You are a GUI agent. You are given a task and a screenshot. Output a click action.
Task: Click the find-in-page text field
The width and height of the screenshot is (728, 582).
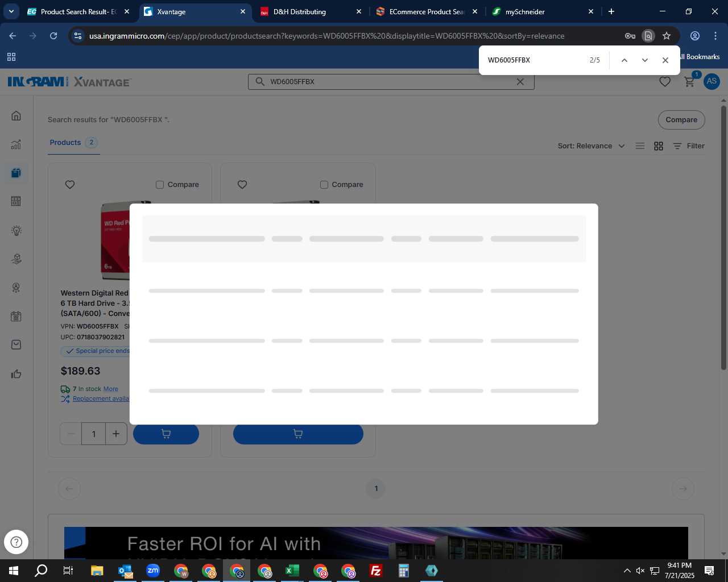pos(535,60)
